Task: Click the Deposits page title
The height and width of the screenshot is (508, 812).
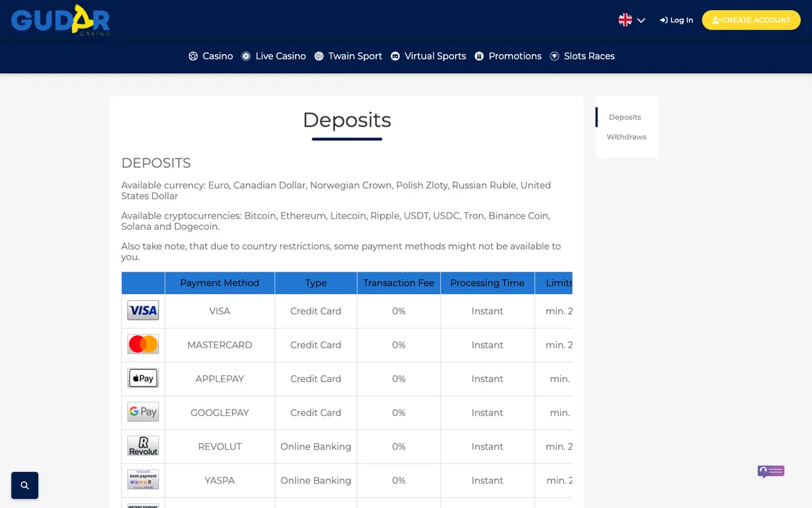Action: [347, 120]
